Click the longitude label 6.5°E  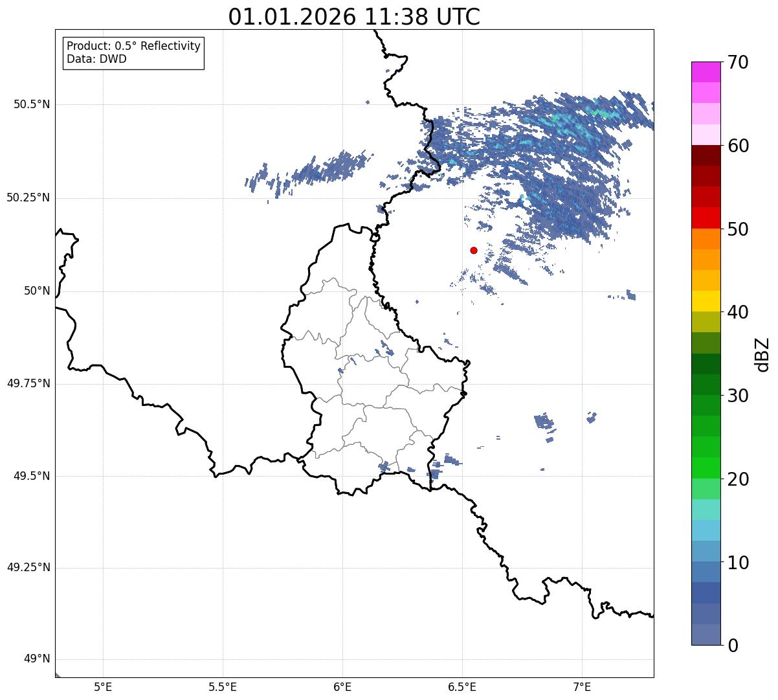coord(462,687)
